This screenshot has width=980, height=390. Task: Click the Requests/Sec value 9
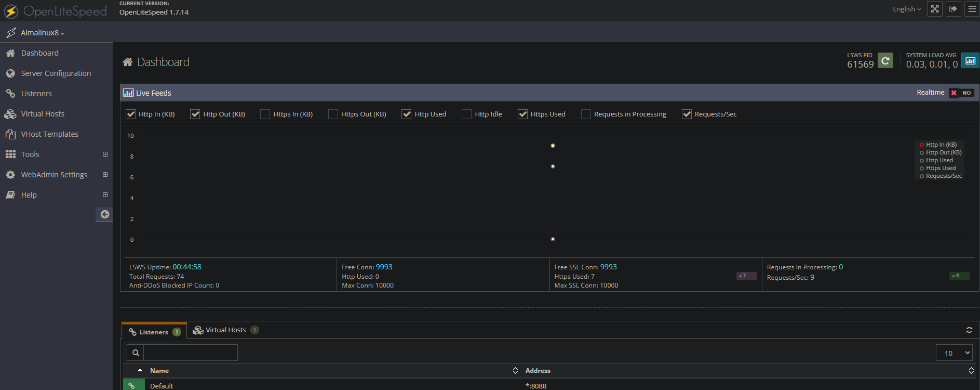812,278
